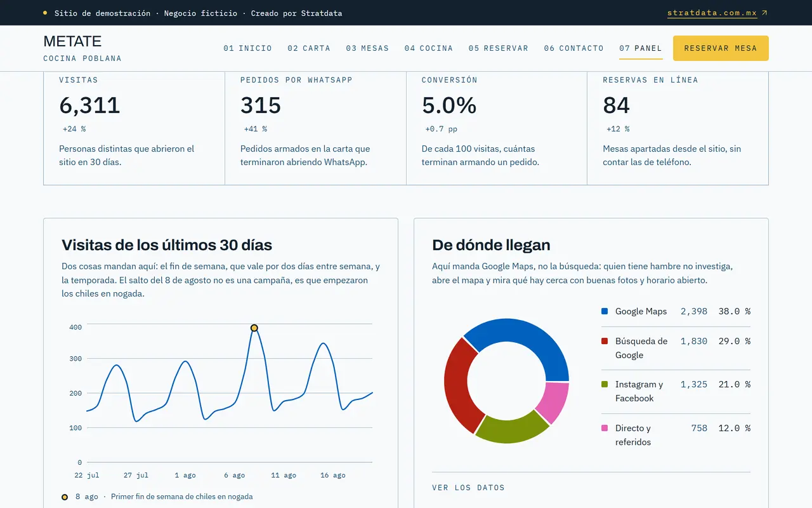This screenshot has height=508, width=812.
Task: Open the 04 Cocina section
Action: [x=429, y=48]
